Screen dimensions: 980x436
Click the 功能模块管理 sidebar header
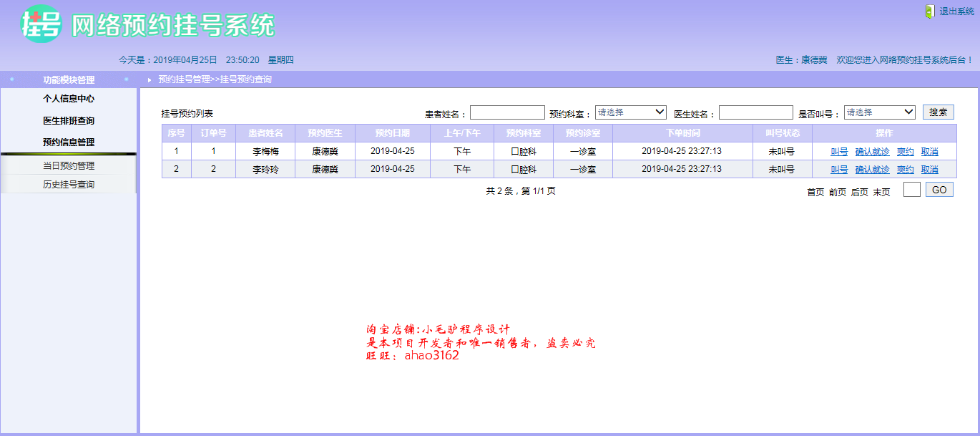coord(69,79)
